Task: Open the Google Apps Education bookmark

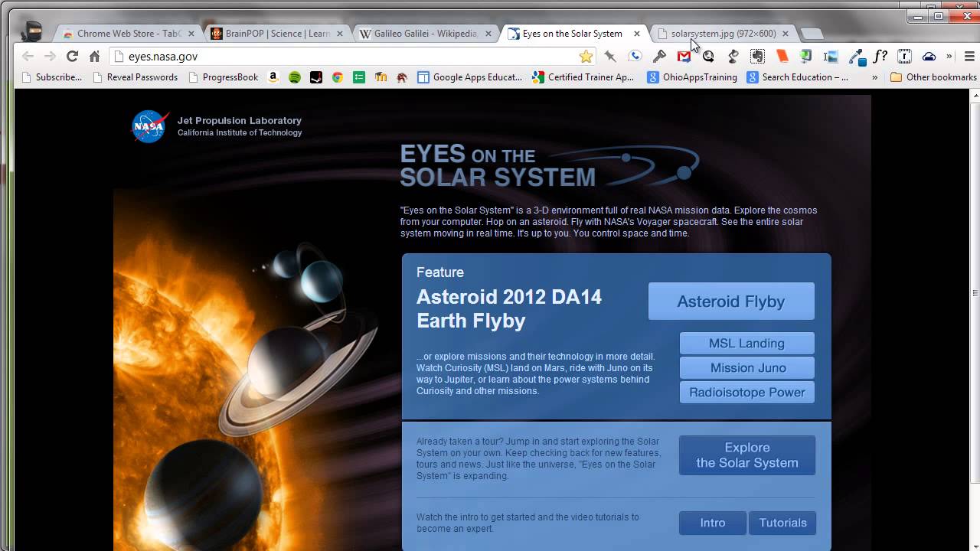Action: point(470,77)
